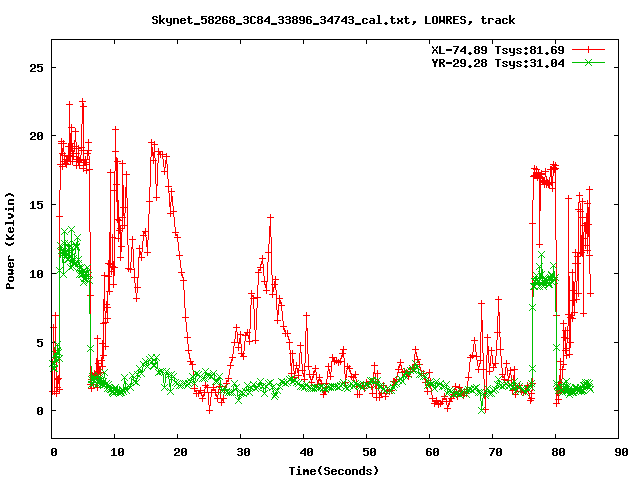Click the Time(Seconds) axis label

(x=333, y=471)
